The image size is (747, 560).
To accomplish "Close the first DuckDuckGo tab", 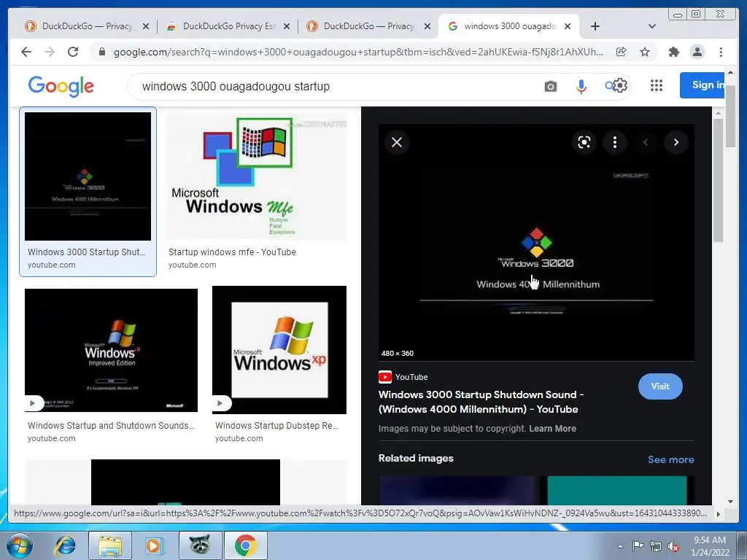I will (x=146, y=26).
